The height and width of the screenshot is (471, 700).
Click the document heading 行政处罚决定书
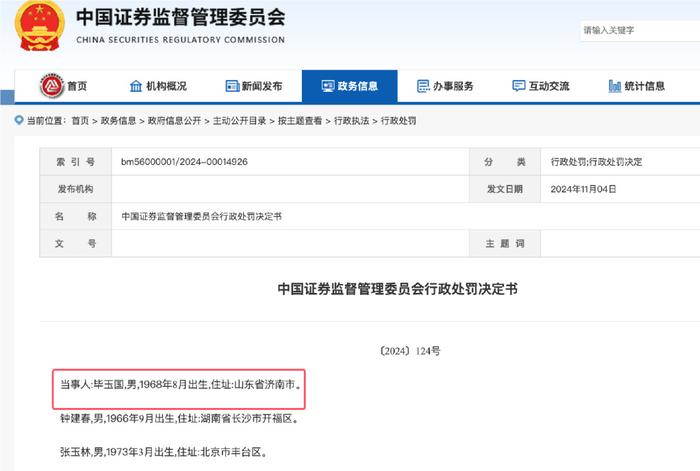(398, 289)
